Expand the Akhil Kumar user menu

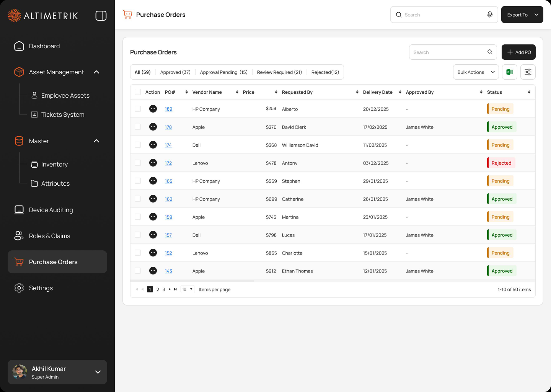tap(98, 372)
